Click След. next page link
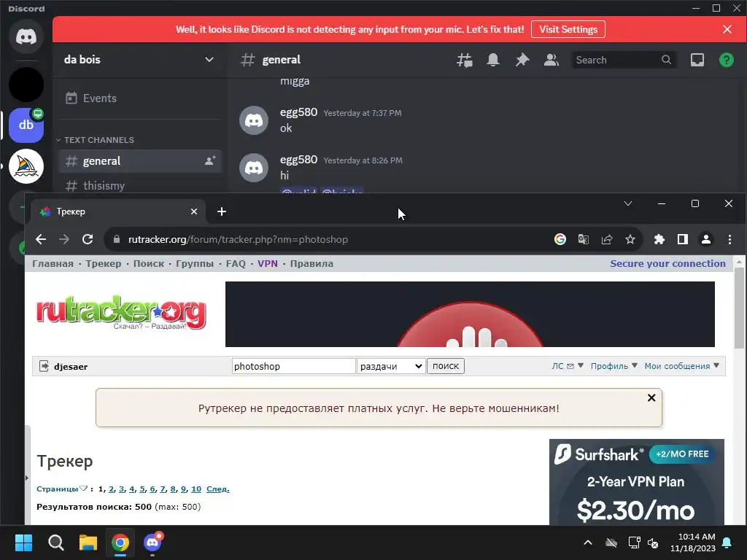The height and width of the screenshot is (560, 747). [x=217, y=489]
